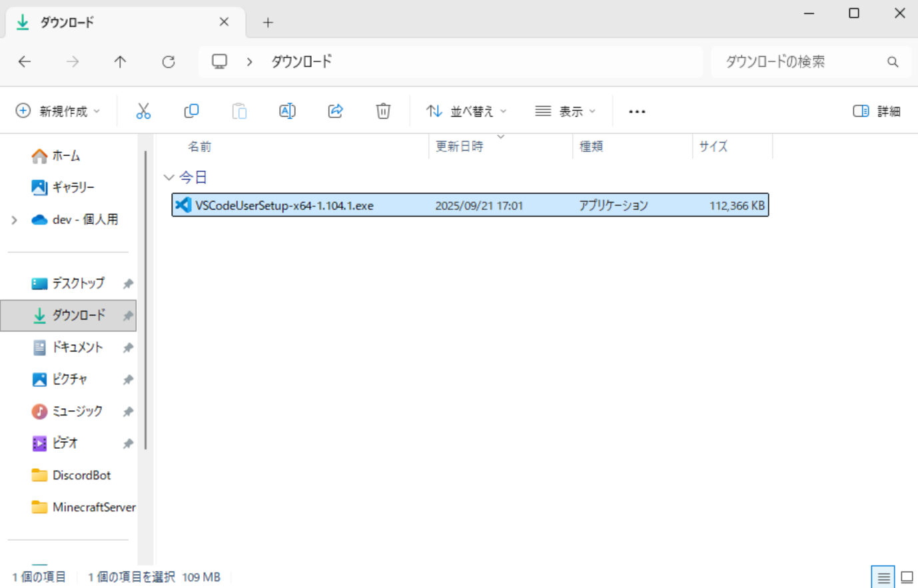Click the Share icon in toolbar
Image resolution: width=918 pixels, height=588 pixels.
point(335,111)
